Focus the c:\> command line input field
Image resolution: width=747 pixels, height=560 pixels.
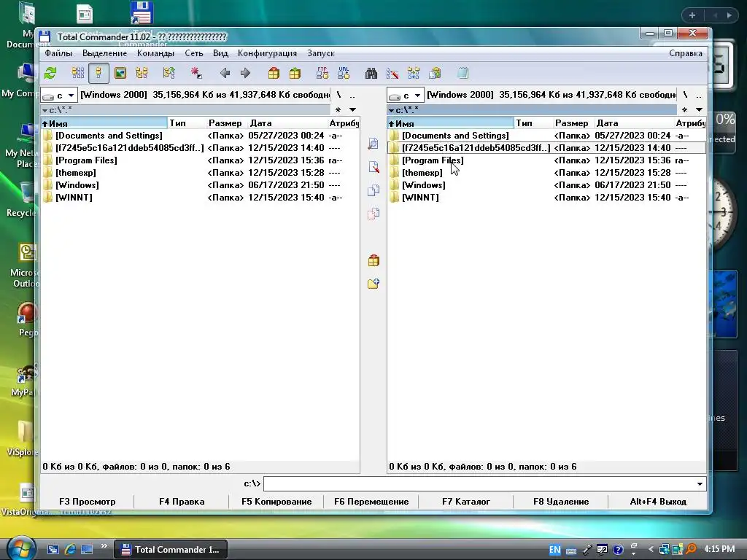[479, 484]
